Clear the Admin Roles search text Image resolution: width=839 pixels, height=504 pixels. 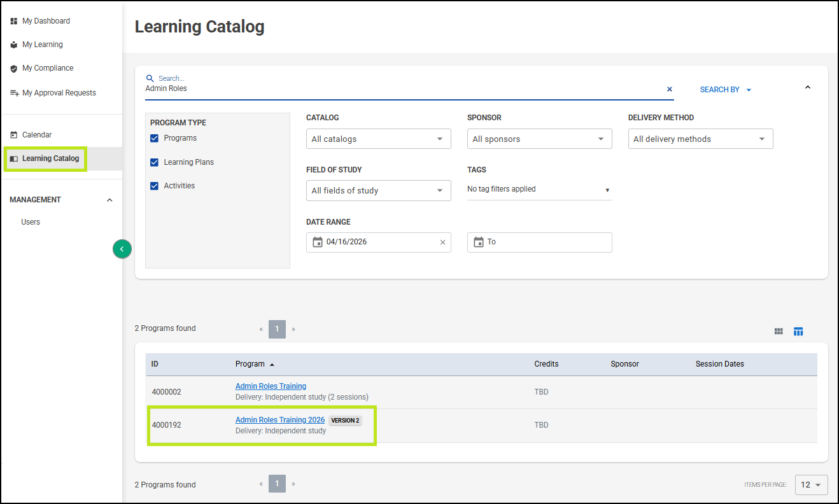click(670, 89)
